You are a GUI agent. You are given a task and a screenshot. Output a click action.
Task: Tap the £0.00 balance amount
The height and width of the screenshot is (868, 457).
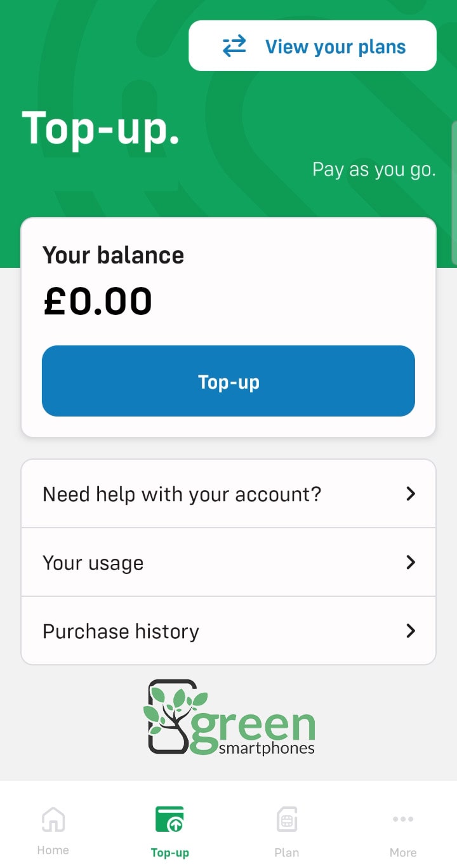pos(98,301)
